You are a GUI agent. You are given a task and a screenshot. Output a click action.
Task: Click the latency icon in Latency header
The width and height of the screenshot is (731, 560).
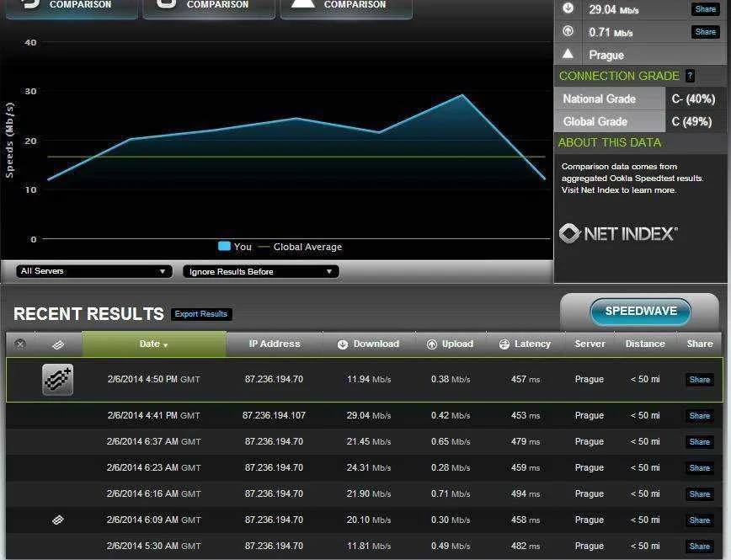[x=504, y=344]
